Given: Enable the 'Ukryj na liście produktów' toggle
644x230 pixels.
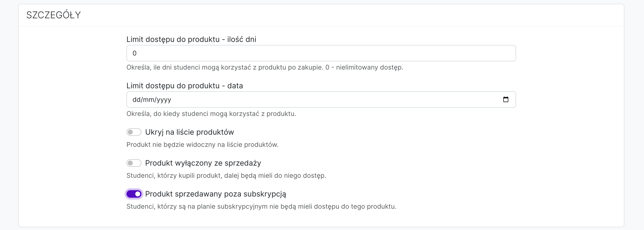Looking at the screenshot, I should click(134, 132).
